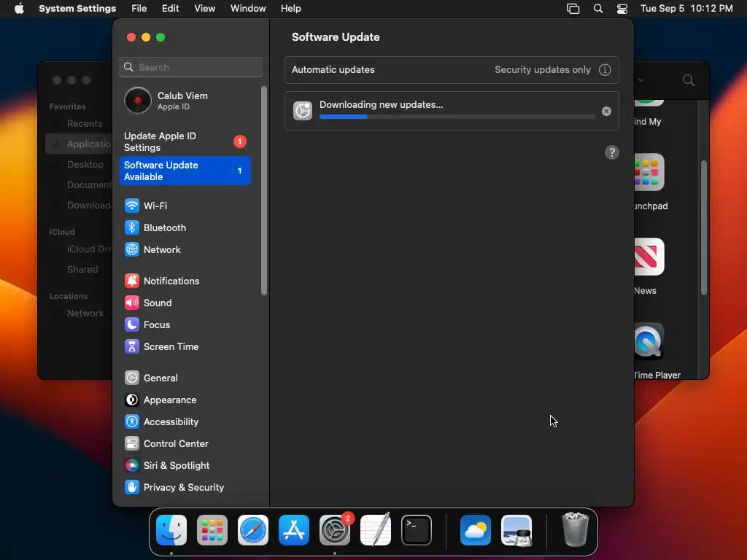The width and height of the screenshot is (747, 560).
Task: Launch Terminal from the Dock
Action: 417,530
